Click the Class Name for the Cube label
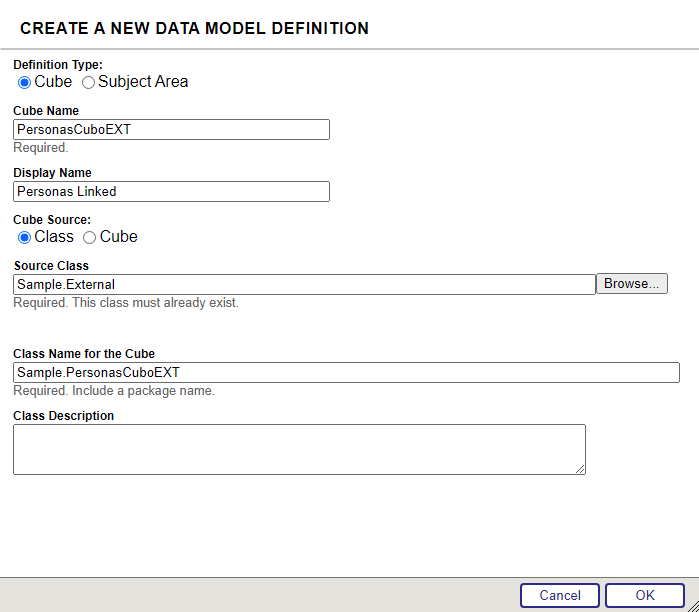699x612 pixels. pos(84,354)
